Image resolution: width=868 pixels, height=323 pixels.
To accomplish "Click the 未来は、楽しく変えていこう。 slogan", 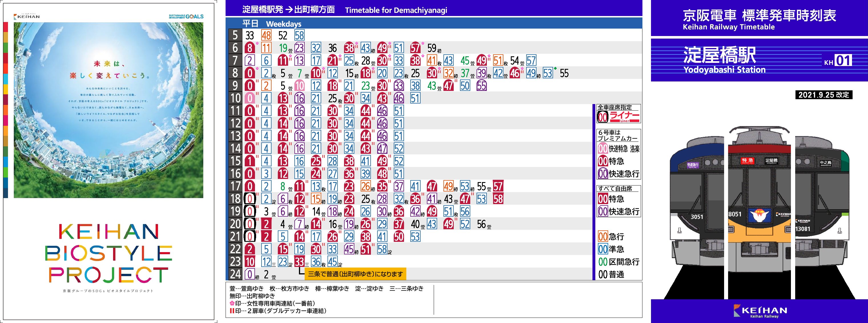I will tap(110, 70).
